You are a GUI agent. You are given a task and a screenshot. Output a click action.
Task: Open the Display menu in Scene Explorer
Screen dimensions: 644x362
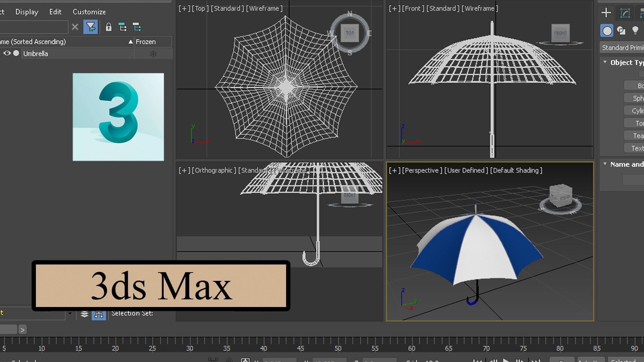click(27, 12)
